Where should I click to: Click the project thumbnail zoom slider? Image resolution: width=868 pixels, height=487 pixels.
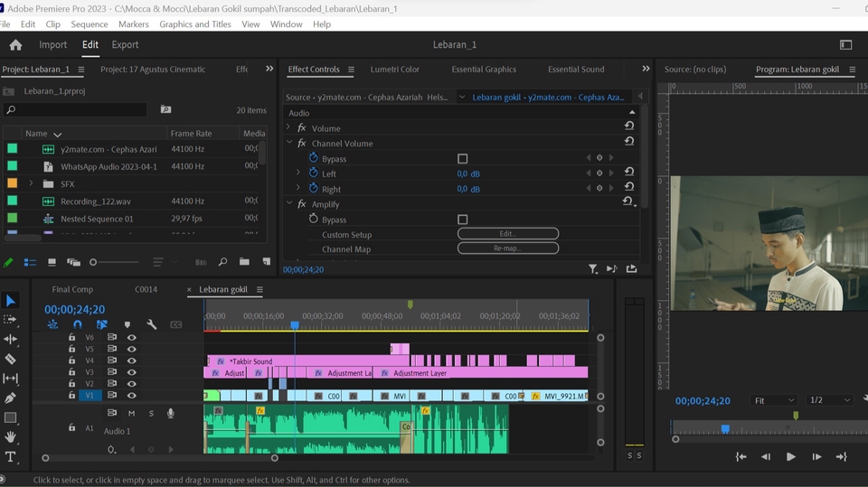point(93,262)
